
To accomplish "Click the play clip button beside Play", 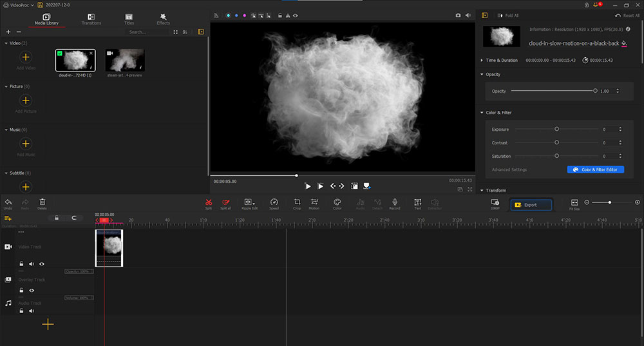I will [320, 186].
